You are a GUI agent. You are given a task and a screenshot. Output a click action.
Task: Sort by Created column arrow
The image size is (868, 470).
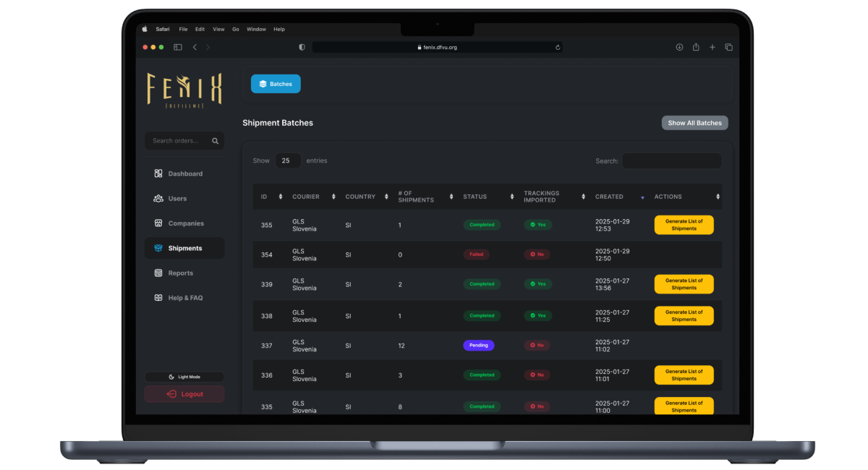coord(642,197)
